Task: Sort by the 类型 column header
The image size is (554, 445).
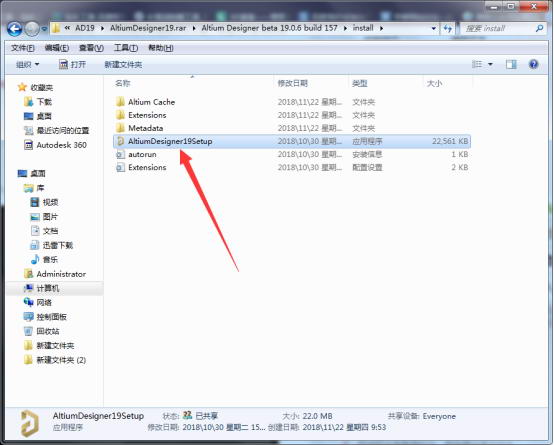Action: point(360,83)
